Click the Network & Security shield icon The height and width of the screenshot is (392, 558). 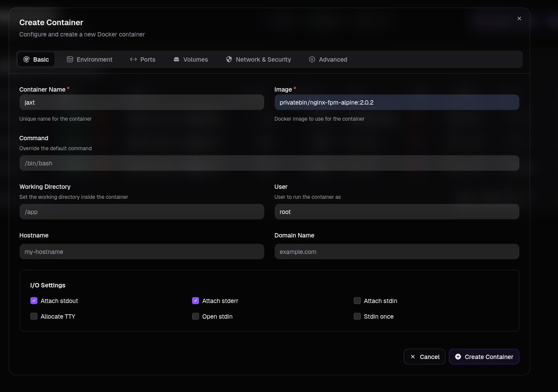click(229, 59)
